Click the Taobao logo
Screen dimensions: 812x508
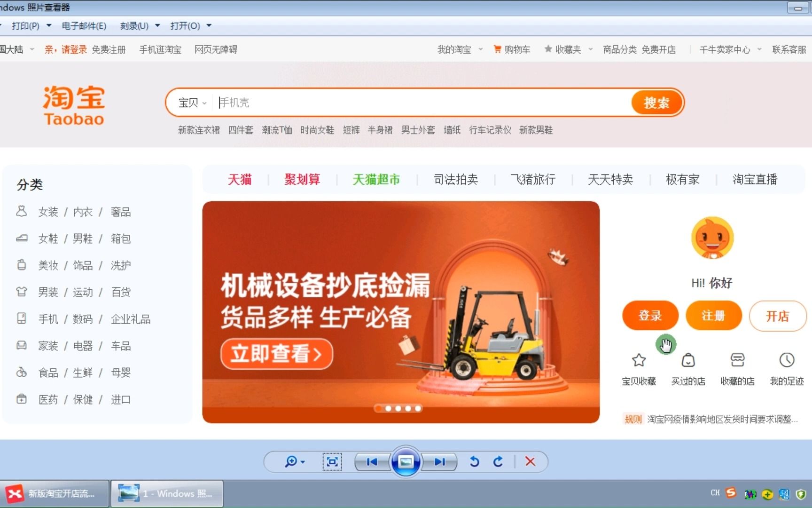(x=74, y=105)
